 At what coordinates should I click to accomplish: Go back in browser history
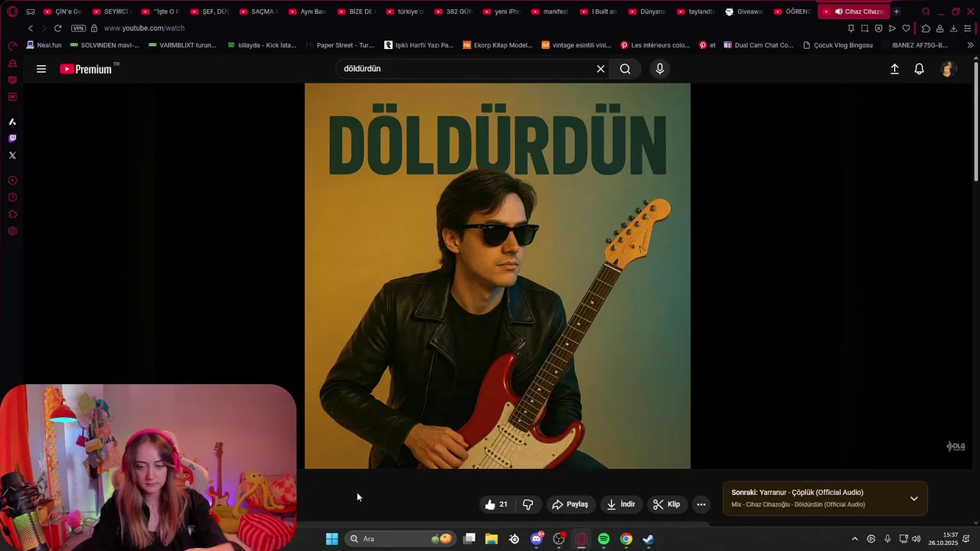point(31,28)
